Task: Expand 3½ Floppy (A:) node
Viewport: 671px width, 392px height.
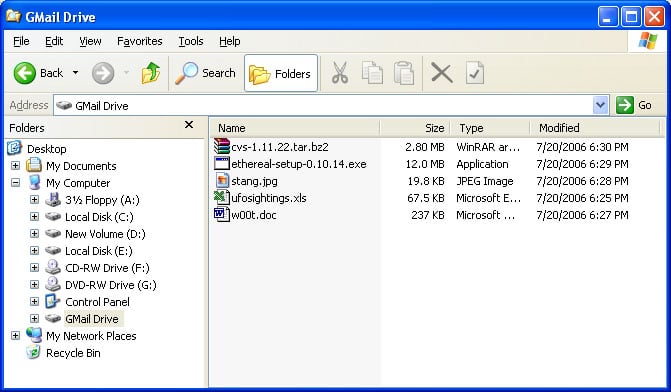Action: click(x=34, y=199)
